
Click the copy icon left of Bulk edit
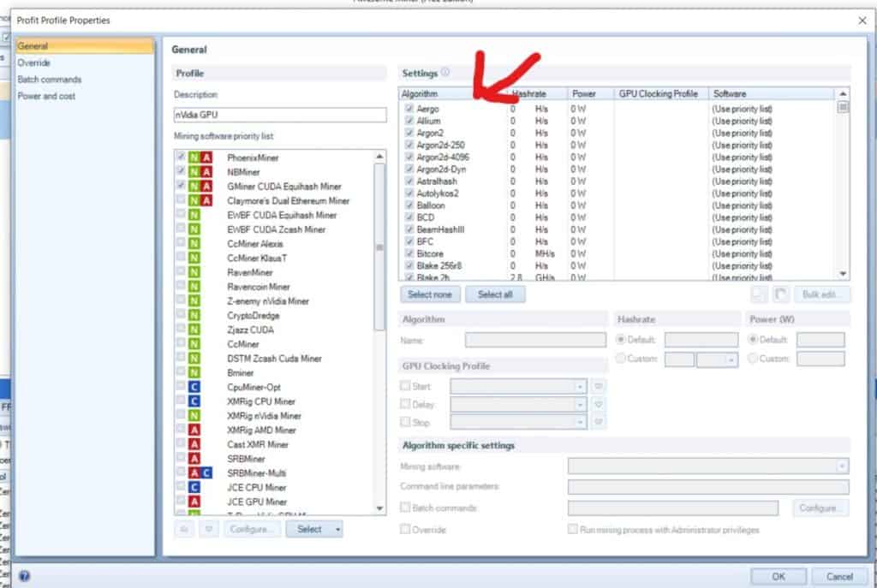759,294
